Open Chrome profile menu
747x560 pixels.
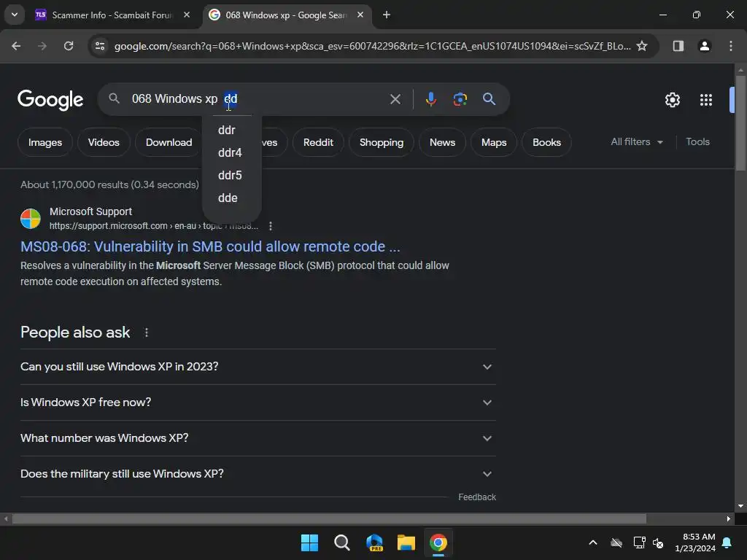click(705, 46)
